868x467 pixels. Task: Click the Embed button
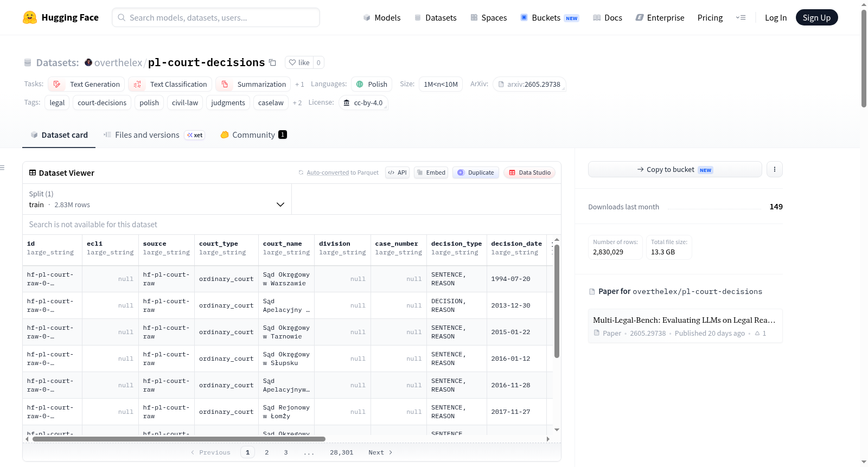[x=431, y=172]
